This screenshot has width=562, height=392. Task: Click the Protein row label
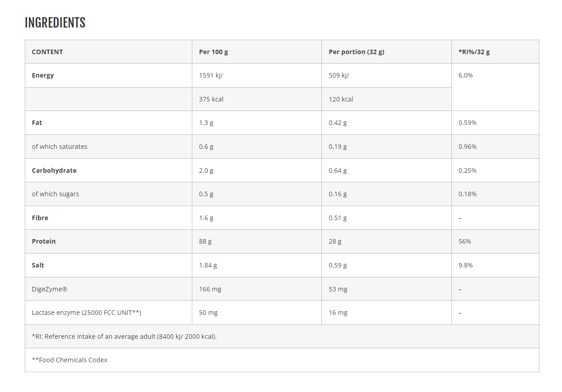[44, 241]
